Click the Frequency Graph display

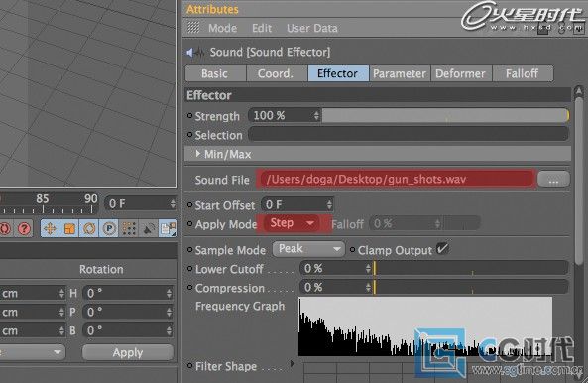click(x=425, y=326)
